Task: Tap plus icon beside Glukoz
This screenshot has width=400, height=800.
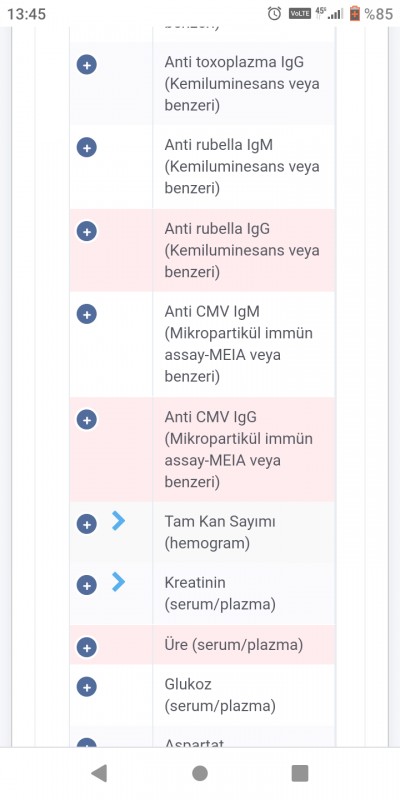Action: coord(87,687)
